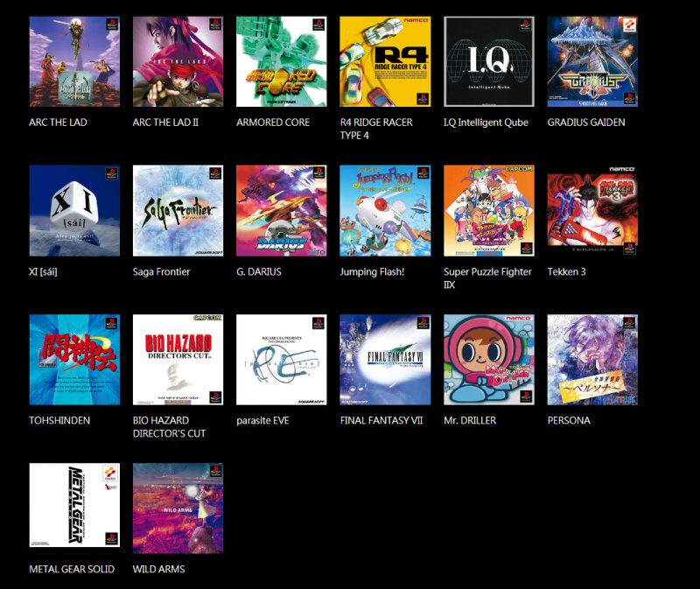Image resolution: width=700 pixels, height=589 pixels.
Task: Open the Jumping Flash! cover image
Action: coord(385,211)
